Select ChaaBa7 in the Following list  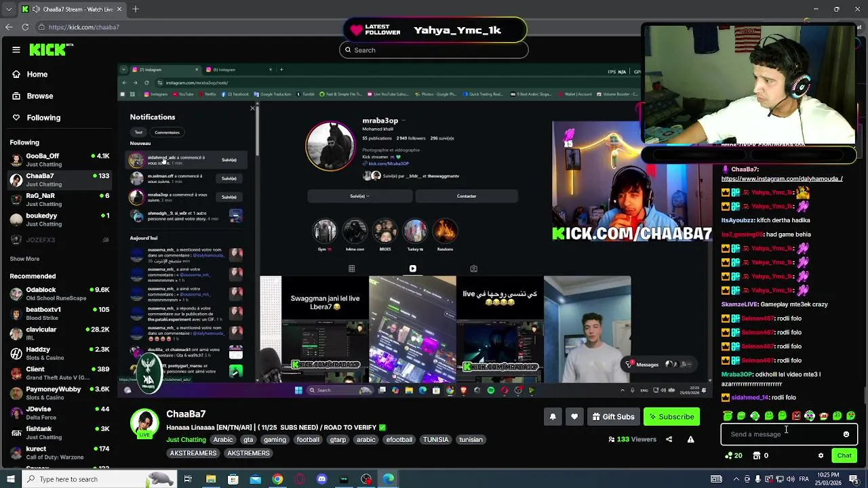click(58, 180)
